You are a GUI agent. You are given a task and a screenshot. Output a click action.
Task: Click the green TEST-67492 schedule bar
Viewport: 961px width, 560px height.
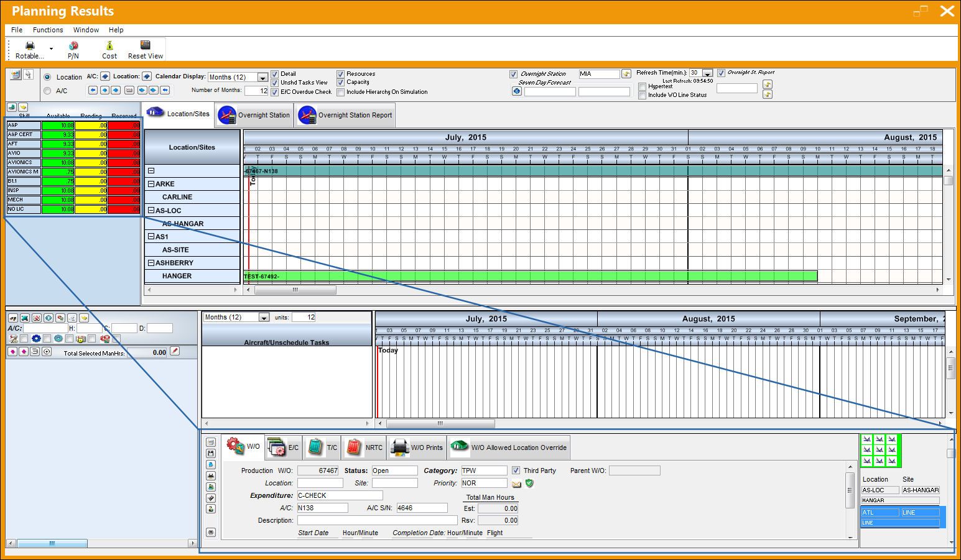point(531,277)
